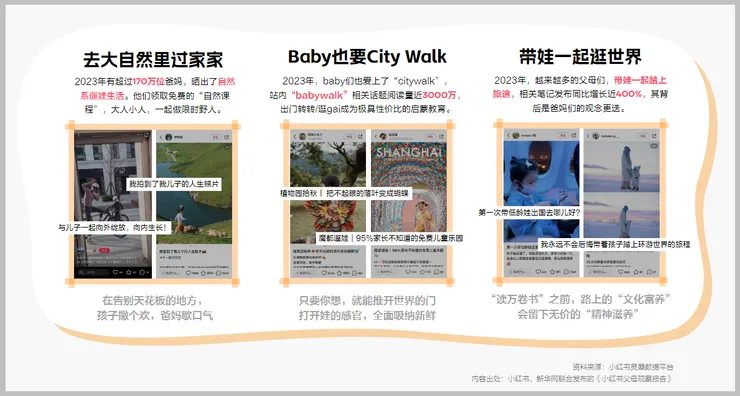Click the line "会留下无价的“精神滋养”"
This screenshot has height=396, width=740.
point(578,314)
